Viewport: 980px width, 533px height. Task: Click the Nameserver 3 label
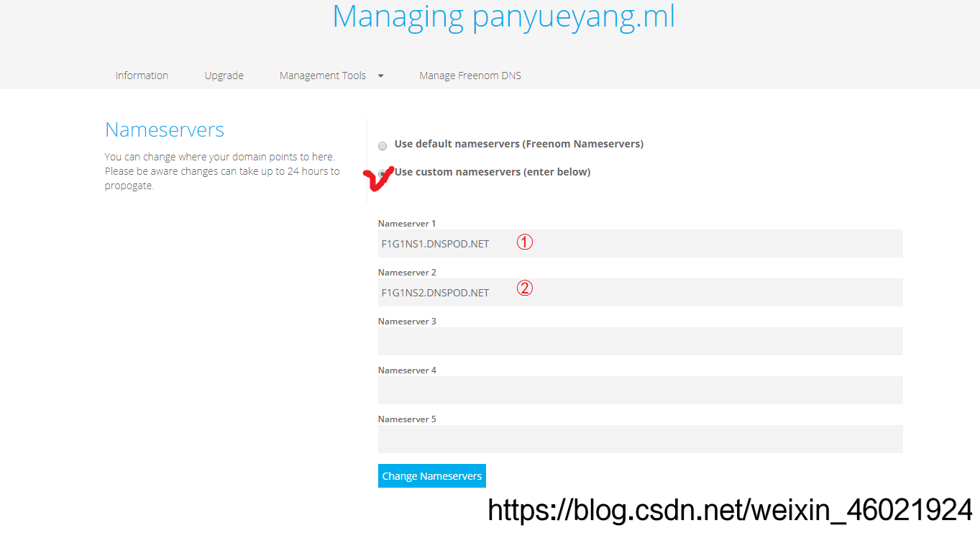tap(407, 322)
